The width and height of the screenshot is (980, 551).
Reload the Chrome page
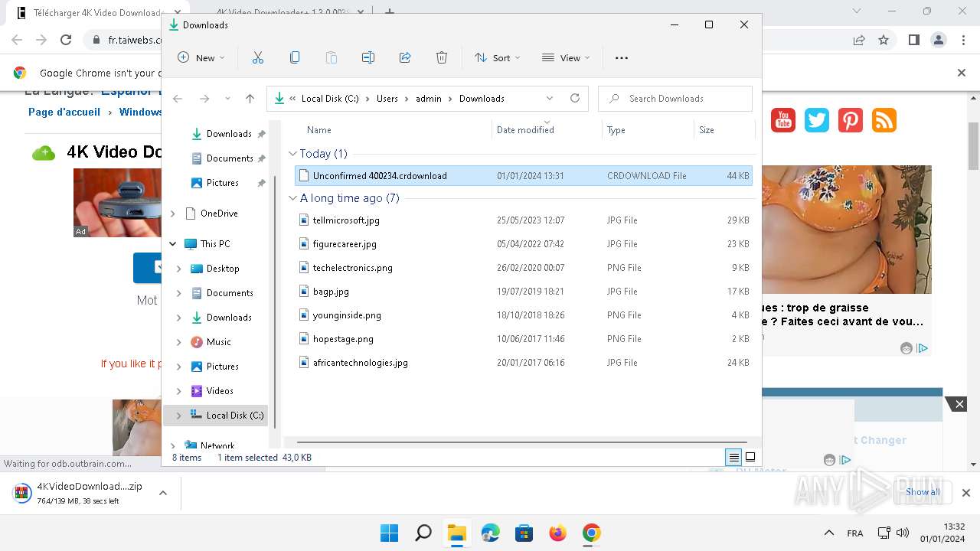[66, 40]
